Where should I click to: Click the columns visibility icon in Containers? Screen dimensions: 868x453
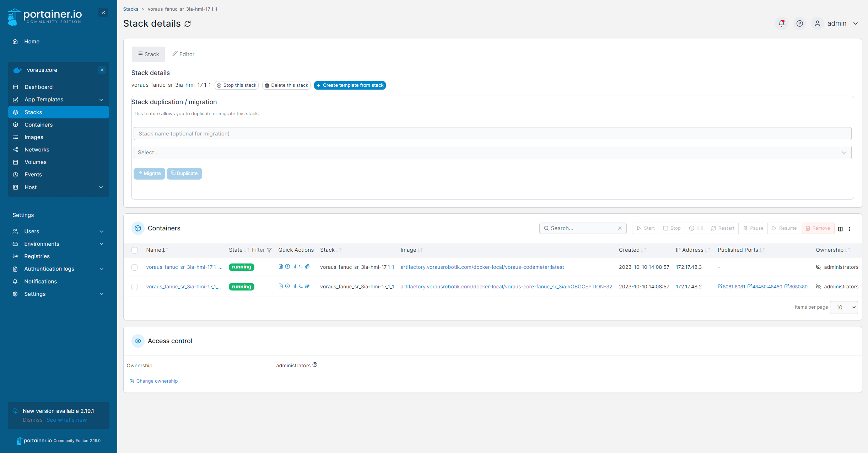pos(840,229)
